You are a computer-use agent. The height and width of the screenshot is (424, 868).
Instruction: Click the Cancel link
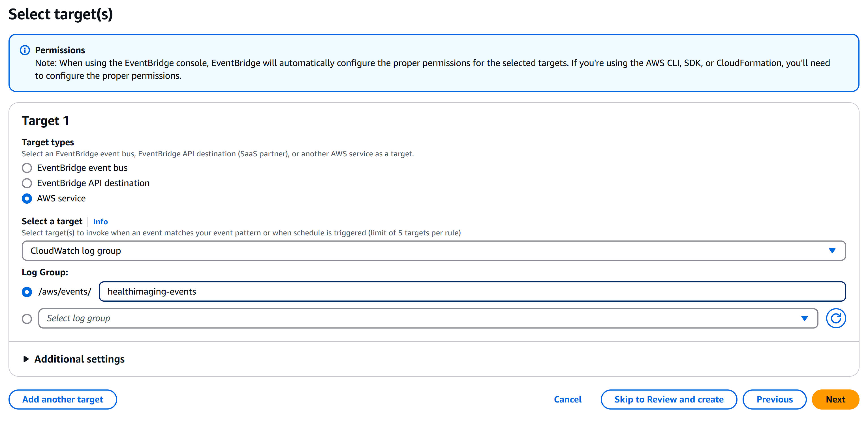567,399
